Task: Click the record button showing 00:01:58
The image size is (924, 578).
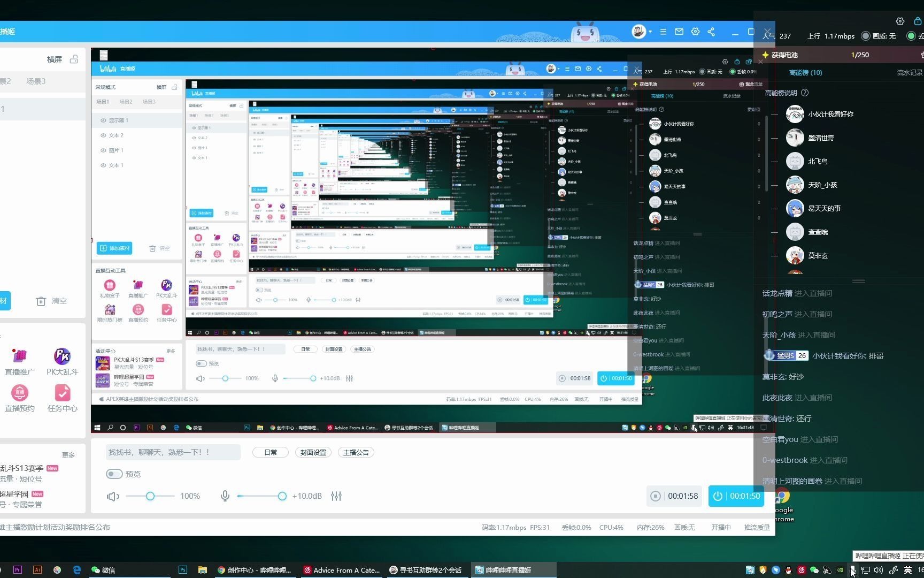Action: pos(675,497)
